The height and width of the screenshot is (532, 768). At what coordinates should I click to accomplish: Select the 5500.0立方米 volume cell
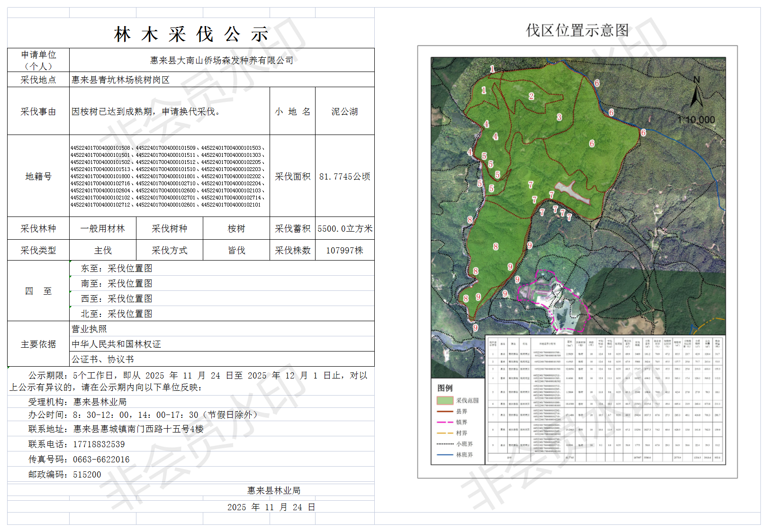pyautogui.click(x=344, y=228)
